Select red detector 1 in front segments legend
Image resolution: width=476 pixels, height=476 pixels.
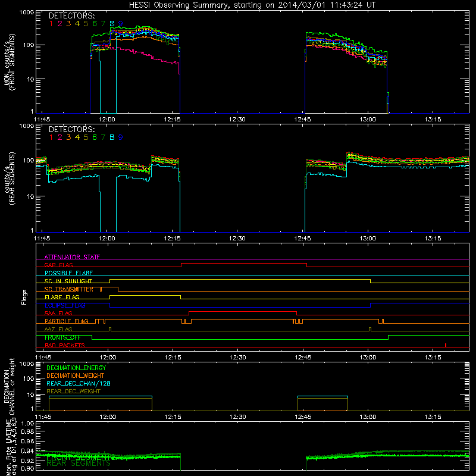(x=51, y=24)
